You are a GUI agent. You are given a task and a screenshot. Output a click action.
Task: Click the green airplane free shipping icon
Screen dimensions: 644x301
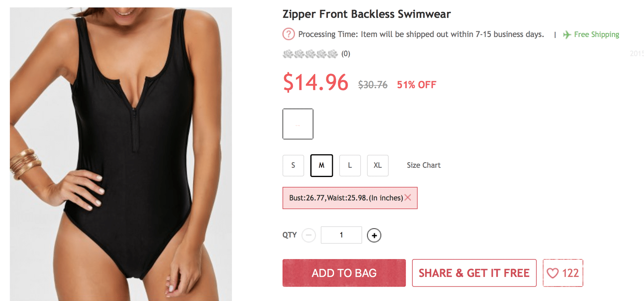pyautogui.click(x=567, y=35)
